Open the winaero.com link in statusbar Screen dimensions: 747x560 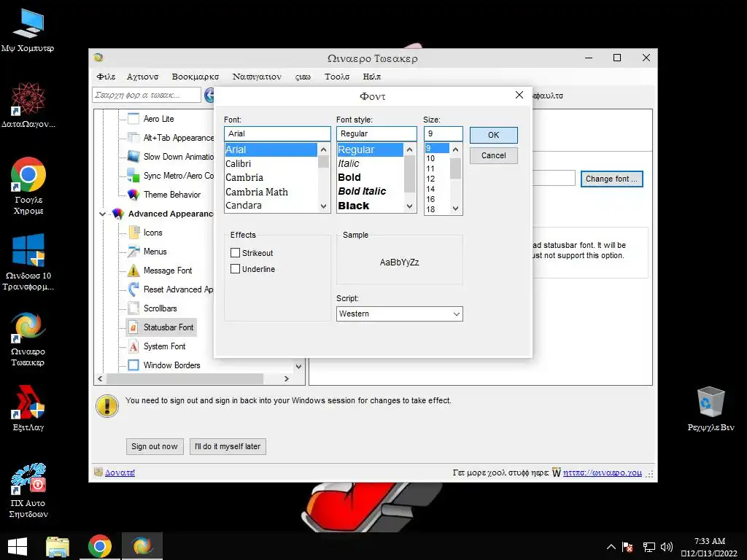click(602, 472)
